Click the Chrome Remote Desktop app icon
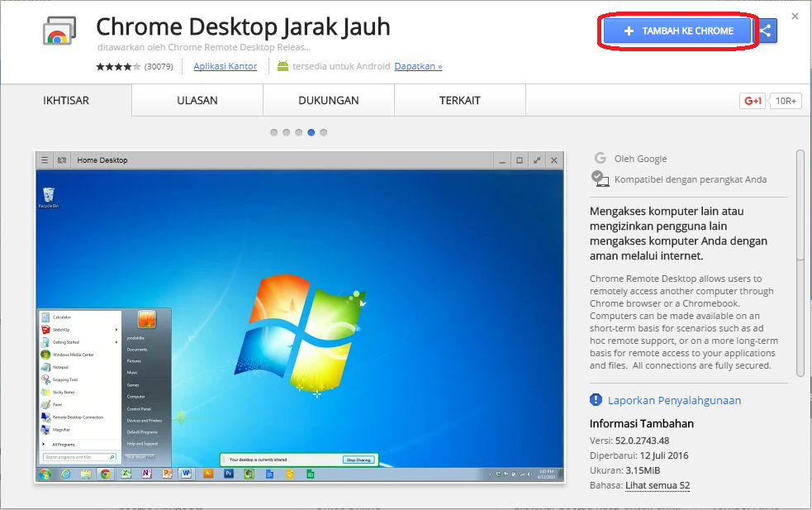 coord(59,31)
